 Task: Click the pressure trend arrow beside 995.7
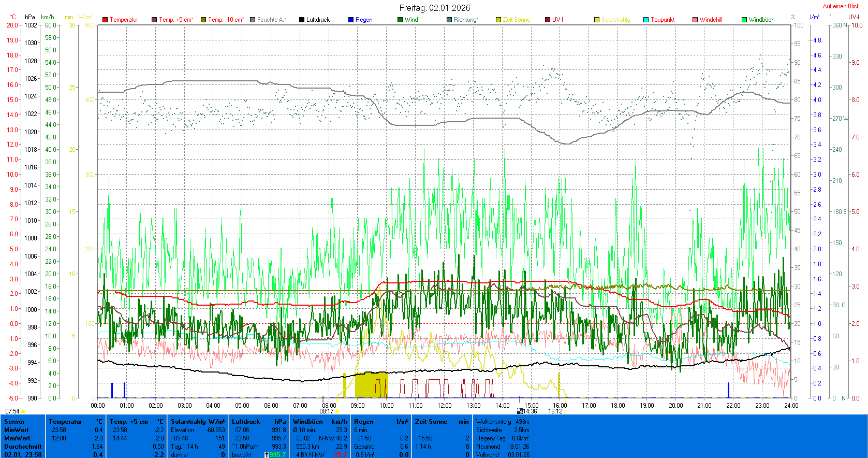click(267, 455)
